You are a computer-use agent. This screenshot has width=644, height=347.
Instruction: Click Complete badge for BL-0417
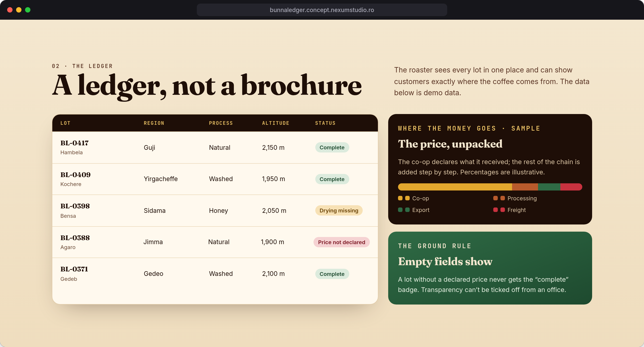332,148
